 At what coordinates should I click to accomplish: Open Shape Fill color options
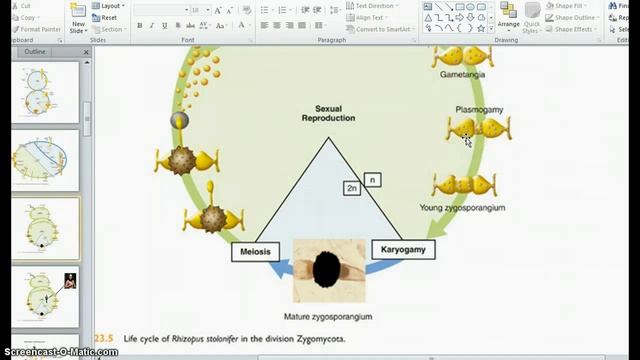pyautogui.click(x=567, y=6)
